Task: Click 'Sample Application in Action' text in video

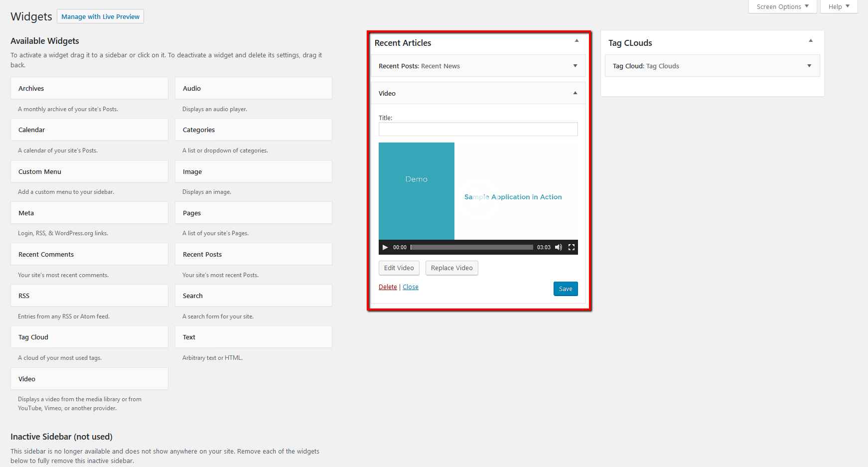Action: pos(513,197)
